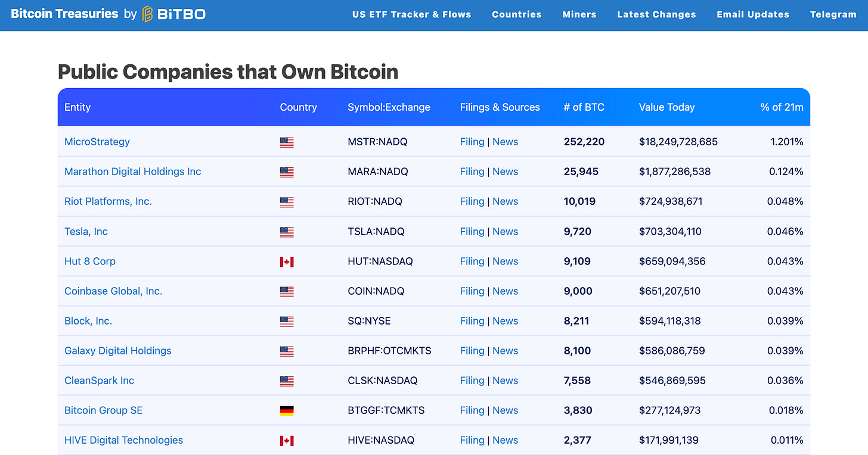Open News link for CleanSpark Inc
The height and width of the screenshot is (455, 868).
(x=506, y=380)
